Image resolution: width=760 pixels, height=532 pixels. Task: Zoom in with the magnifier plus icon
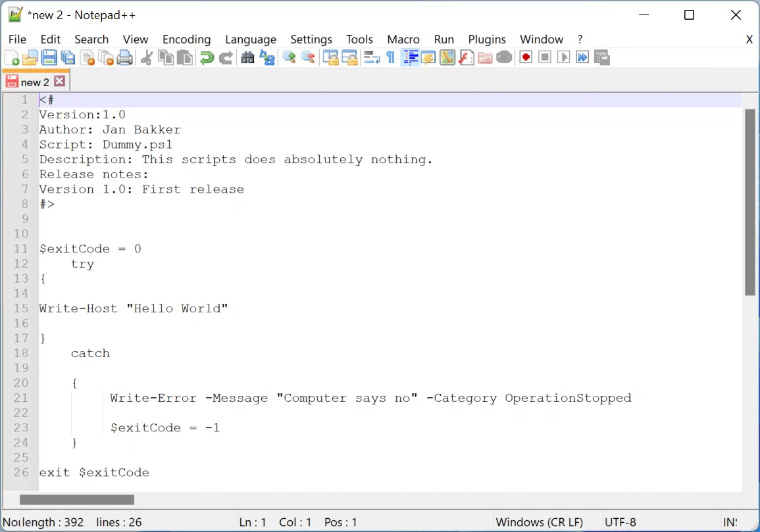[290, 58]
